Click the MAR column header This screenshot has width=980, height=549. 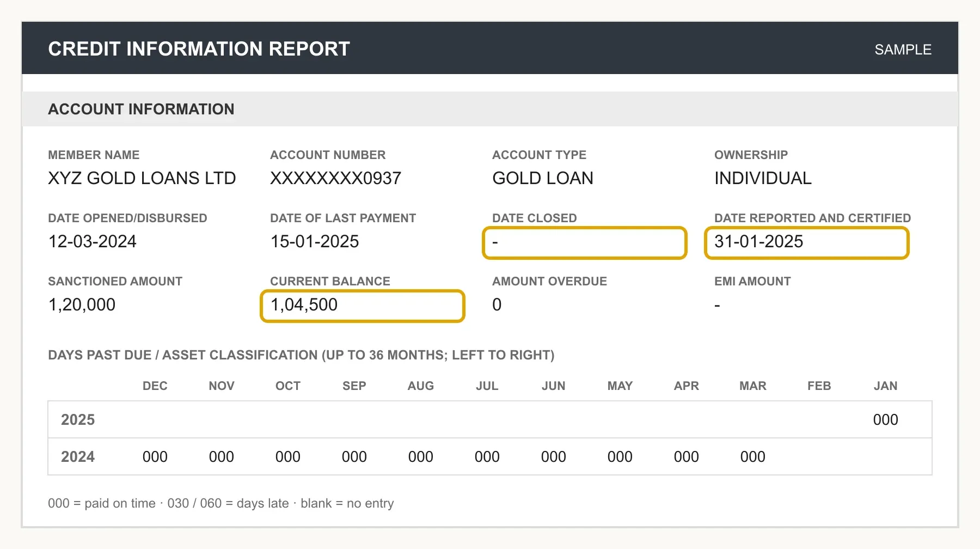[x=752, y=386]
